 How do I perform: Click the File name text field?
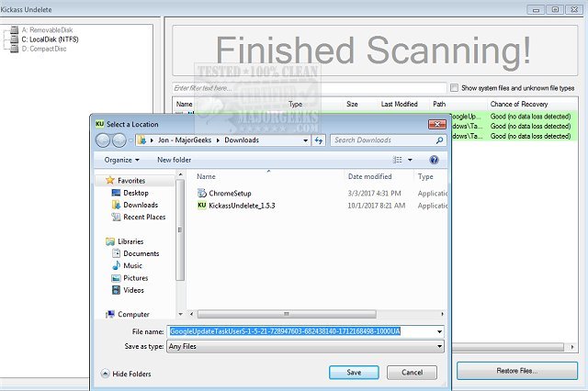click(x=300, y=331)
